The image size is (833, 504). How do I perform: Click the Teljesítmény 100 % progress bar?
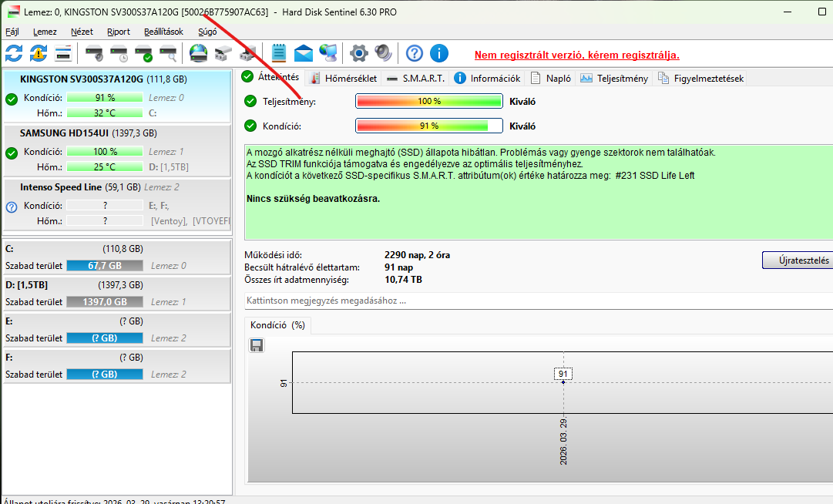click(x=428, y=101)
